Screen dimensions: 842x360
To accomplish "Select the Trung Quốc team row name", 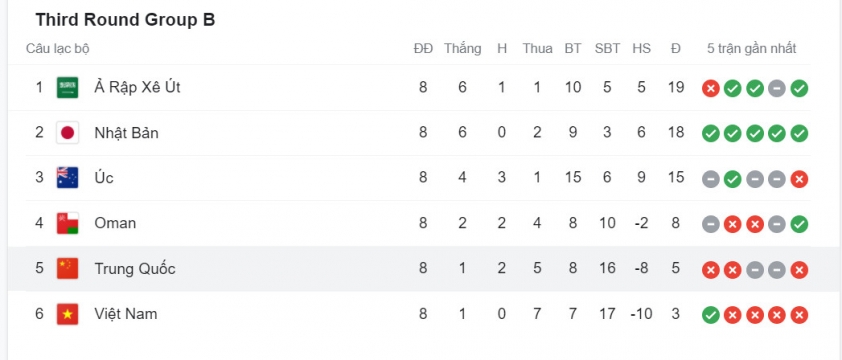I will point(135,268).
